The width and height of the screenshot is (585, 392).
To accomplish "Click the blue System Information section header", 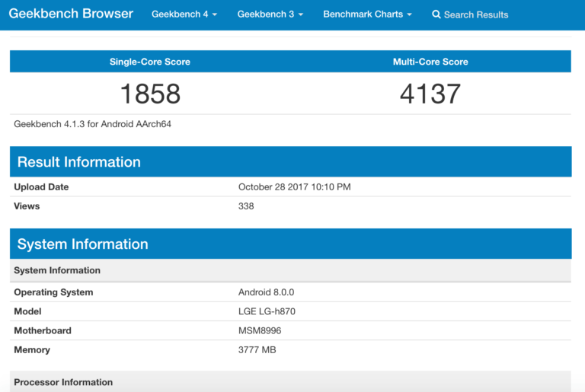I will point(83,244).
